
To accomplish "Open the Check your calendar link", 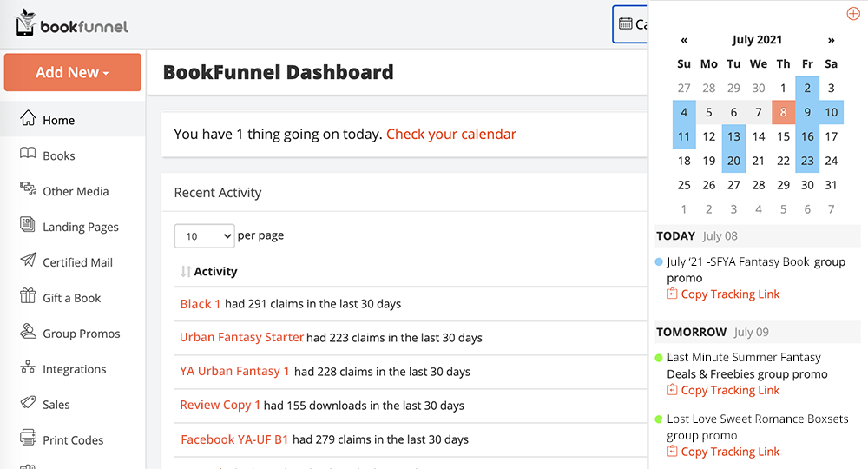I will (x=450, y=134).
